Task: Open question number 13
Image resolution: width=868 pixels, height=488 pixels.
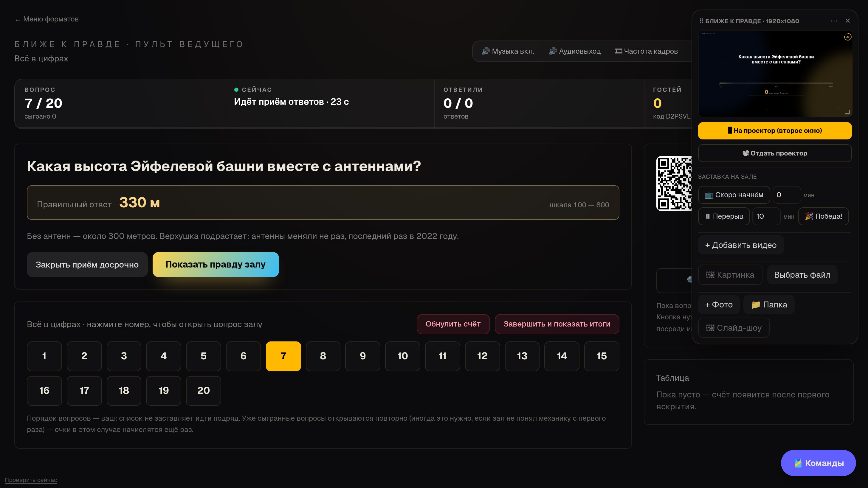Action: click(522, 356)
